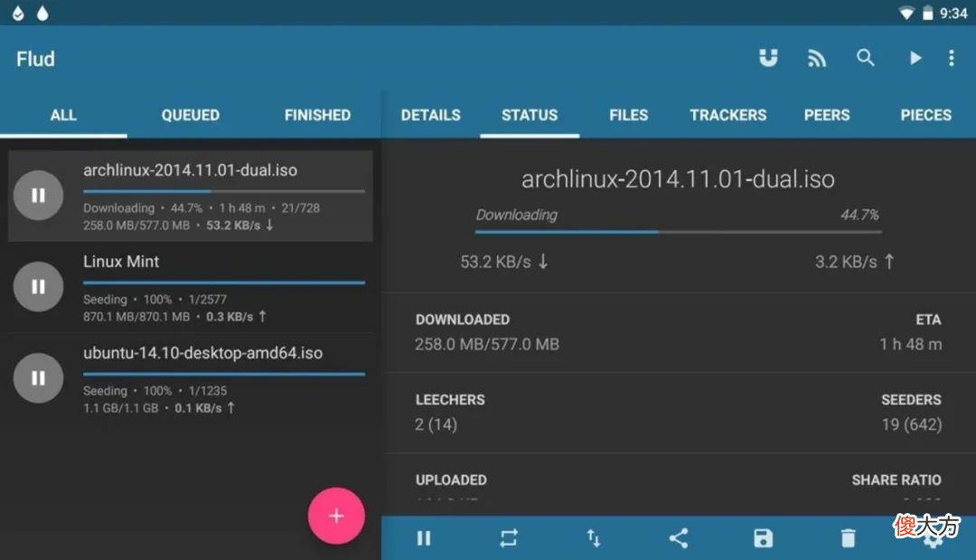This screenshot has width=976, height=560.
Task: Pause the archlinux-2014.11.01-dual.iso torrent in list
Action: (39, 195)
